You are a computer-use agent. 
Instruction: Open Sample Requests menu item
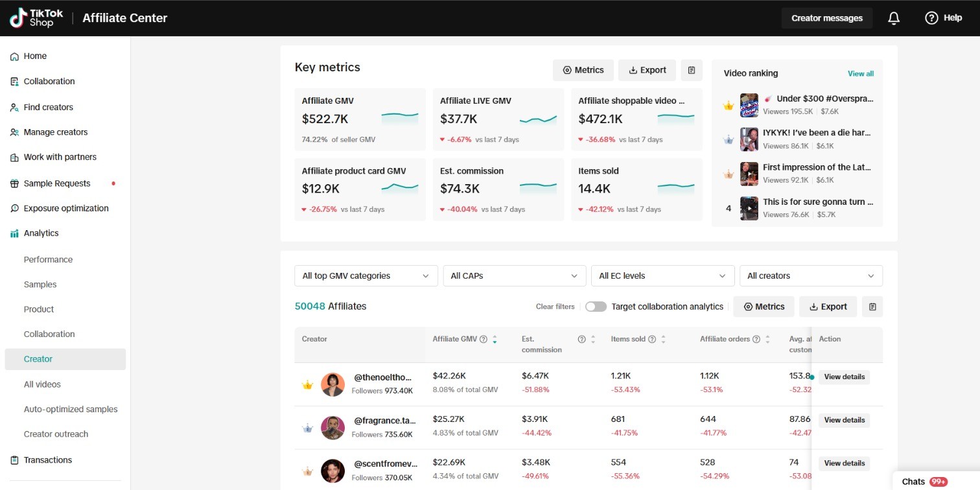(56, 183)
